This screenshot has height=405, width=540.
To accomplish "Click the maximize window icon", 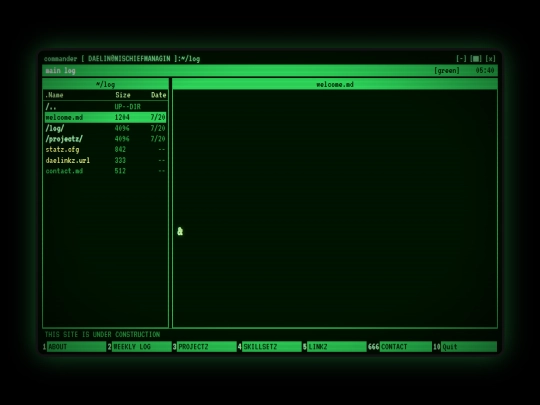I will (476, 59).
